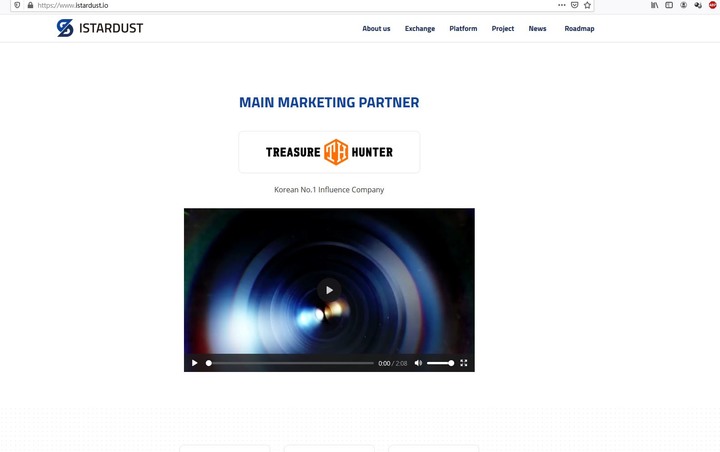Image resolution: width=720 pixels, height=452 pixels.
Task: Click the ISTARDUST logo icon
Action: tap(65, 28)
